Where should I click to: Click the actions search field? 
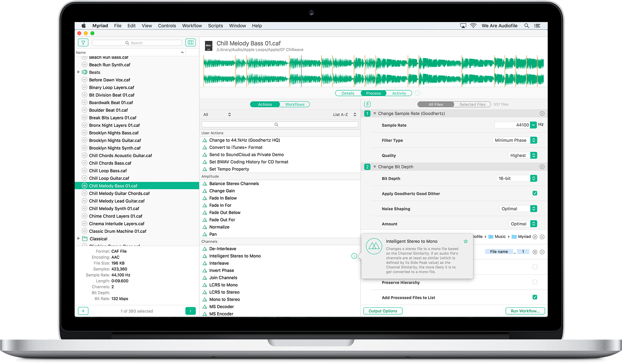point(280,124)
